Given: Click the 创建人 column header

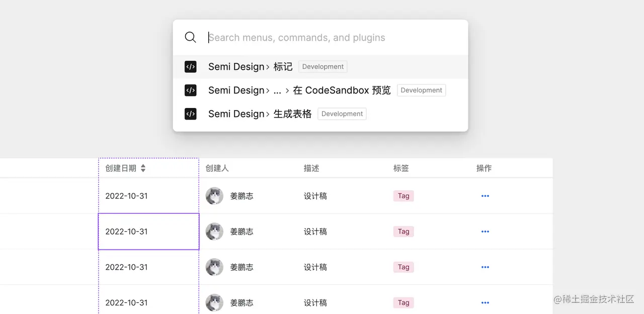Looking at the screenshot, I should click(x=217, y=168).
